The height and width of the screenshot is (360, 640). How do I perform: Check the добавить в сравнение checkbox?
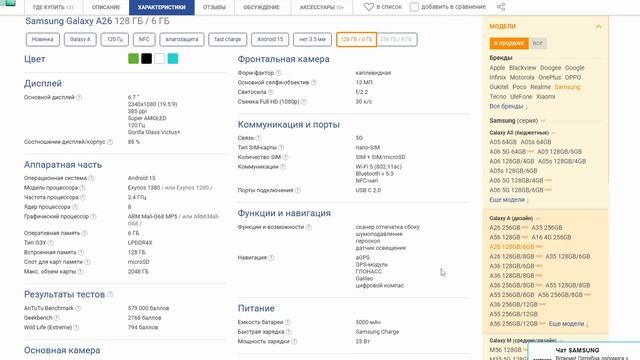click(414, 7)
